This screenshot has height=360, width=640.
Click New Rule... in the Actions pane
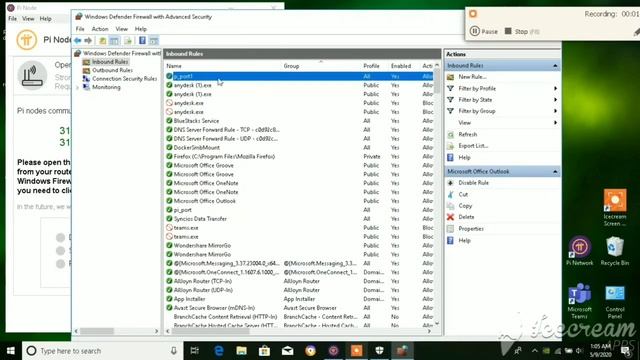coord(472,77)
